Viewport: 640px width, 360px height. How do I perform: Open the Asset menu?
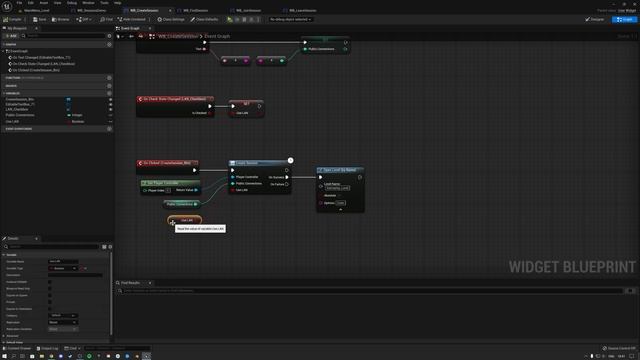43,3
